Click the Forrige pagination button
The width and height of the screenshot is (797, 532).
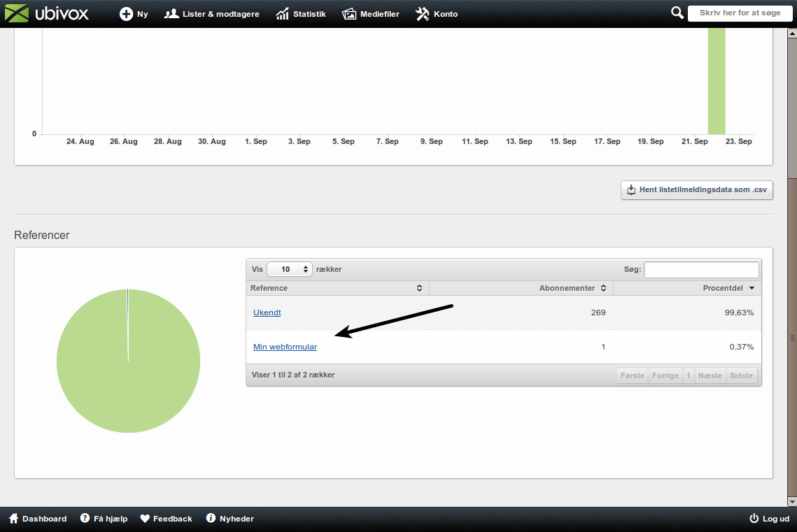point(665,375)
